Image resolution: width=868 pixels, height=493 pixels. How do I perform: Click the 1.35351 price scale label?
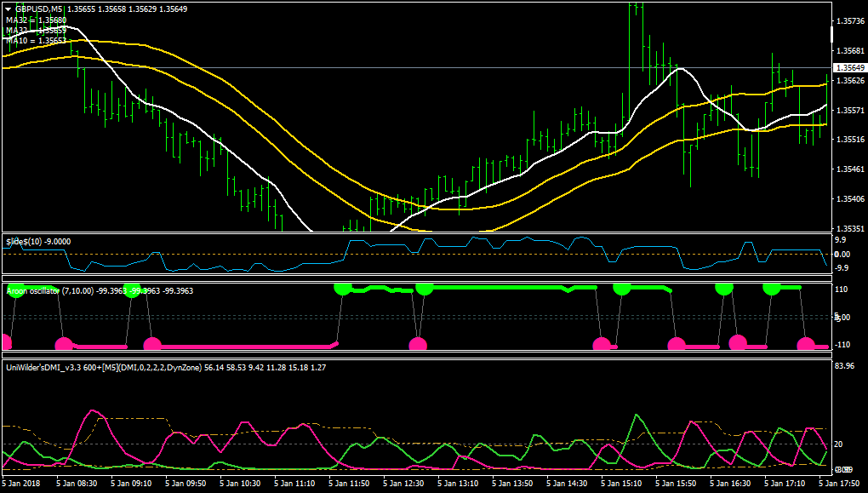click(850, 228)
